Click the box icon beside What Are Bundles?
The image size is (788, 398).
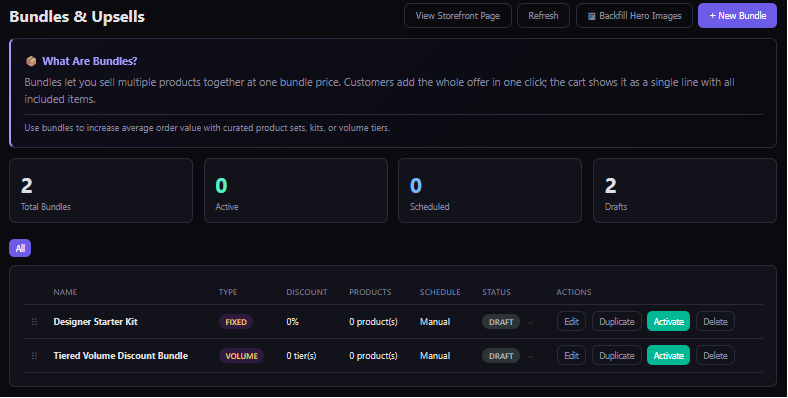[x=31, y=61]
